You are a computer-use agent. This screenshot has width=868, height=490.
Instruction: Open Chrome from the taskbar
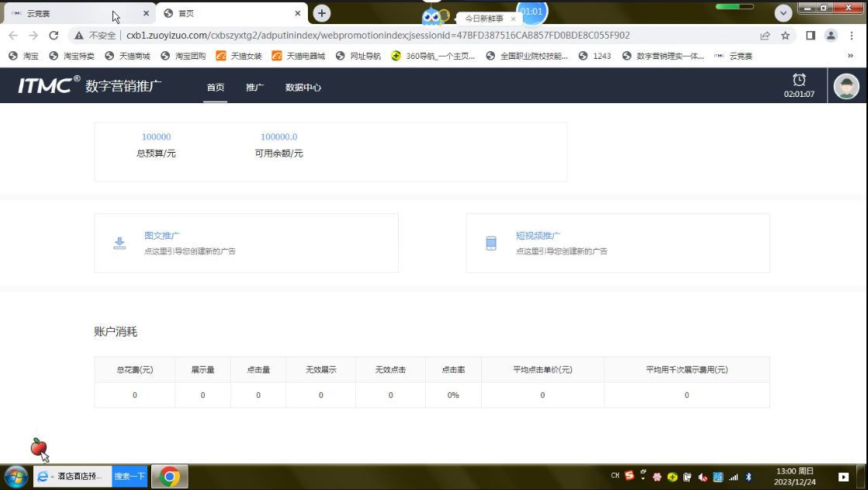(x=170, y=476)
